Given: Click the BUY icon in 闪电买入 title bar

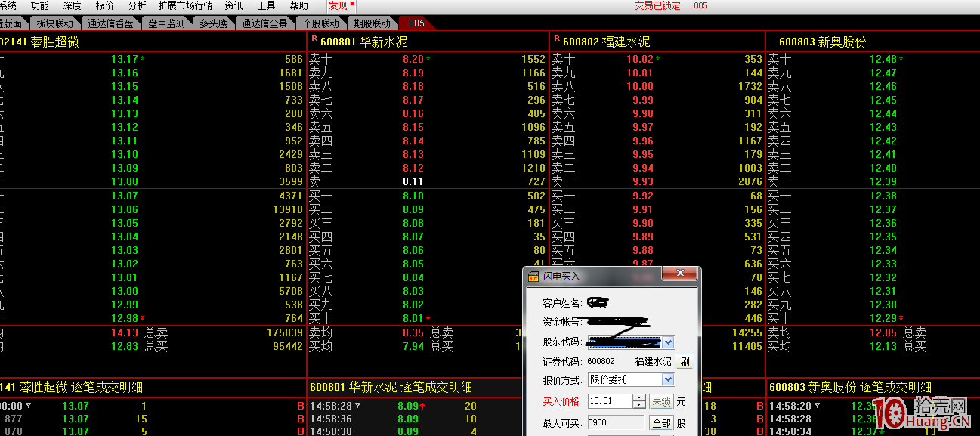Looking at the screenshot, I should coord(532,277).
